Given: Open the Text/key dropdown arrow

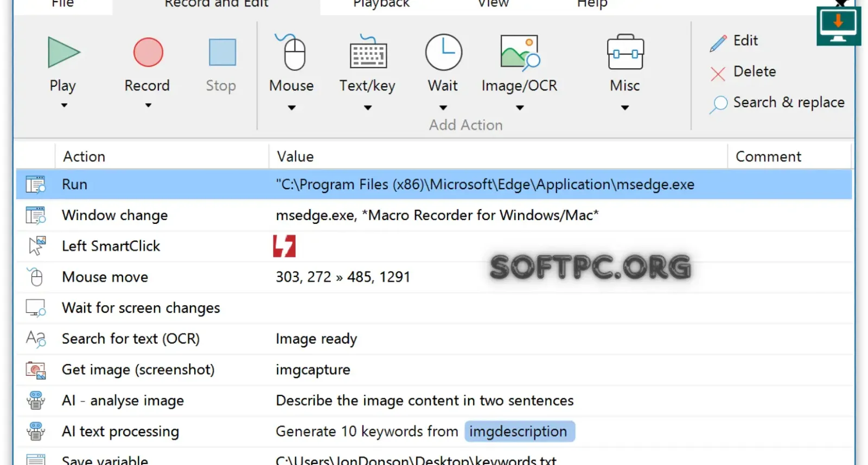Looking at the screenshot, I should (368, 108).
